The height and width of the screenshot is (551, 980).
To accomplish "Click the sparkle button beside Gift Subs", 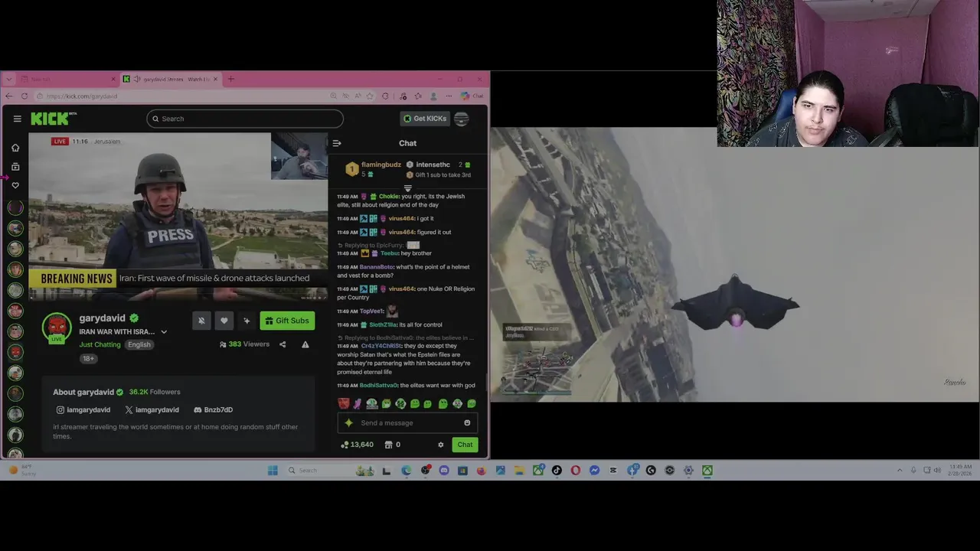I will [247, 321].
